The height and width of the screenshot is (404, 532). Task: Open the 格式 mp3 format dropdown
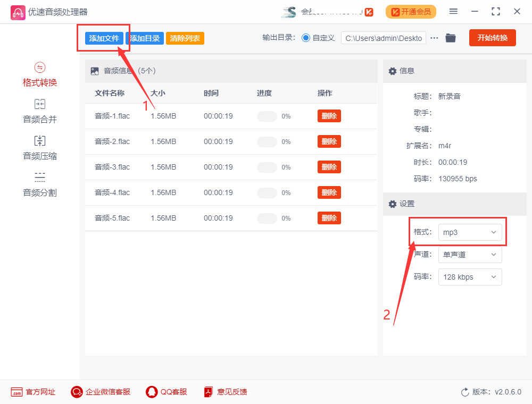(x=470, y=232)
